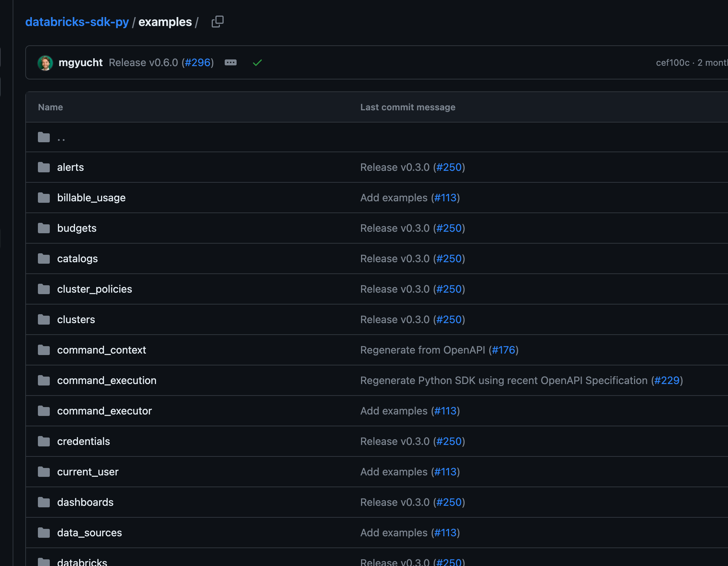
Task: Open #250 link in budgets row
Action: tap(449, 228)
